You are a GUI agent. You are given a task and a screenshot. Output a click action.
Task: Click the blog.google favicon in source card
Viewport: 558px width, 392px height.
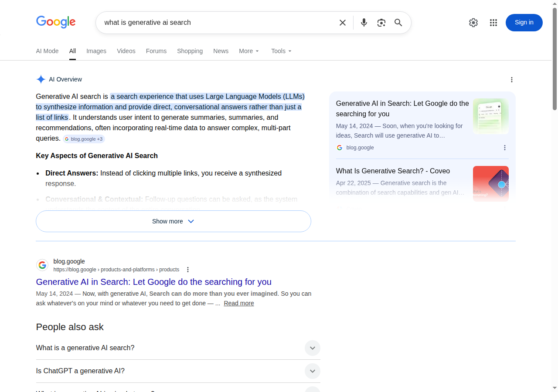tap(340, 148)
